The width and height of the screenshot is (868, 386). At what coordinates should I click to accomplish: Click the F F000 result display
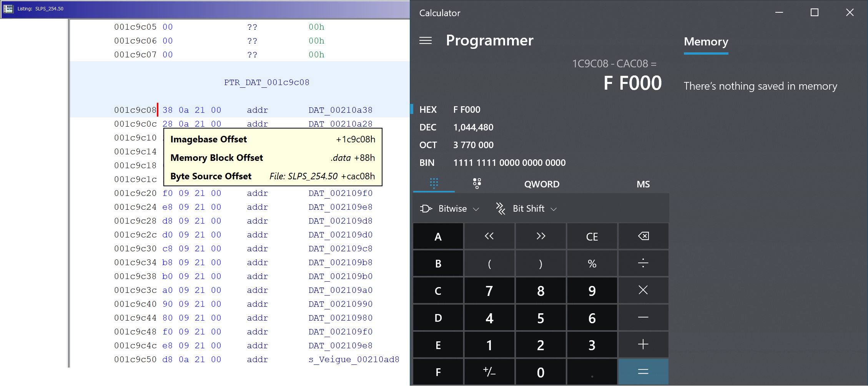632,83
